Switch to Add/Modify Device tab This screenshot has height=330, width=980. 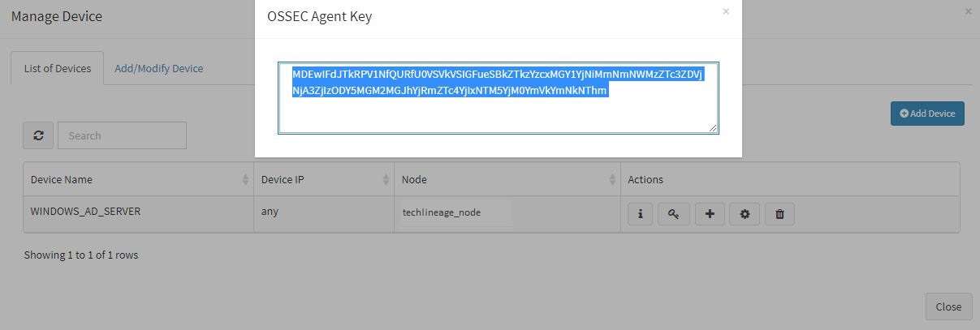click(159, 68)
